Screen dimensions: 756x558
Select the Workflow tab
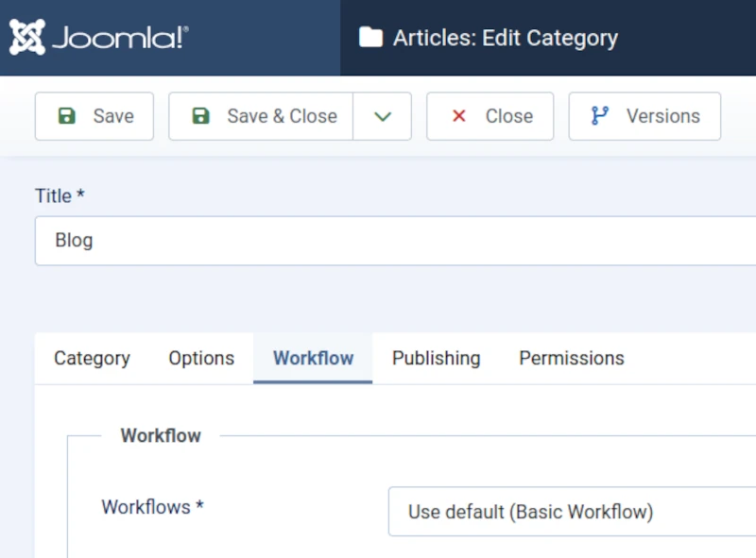(313, 358)
